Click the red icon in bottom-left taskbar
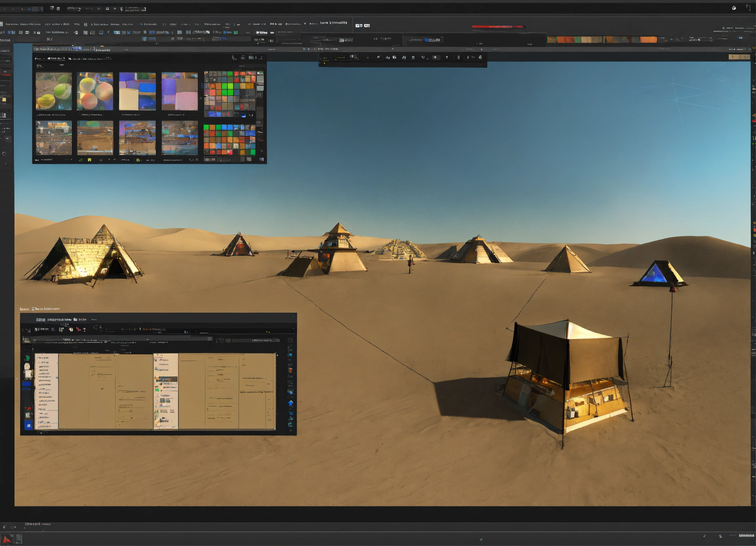Image resolution: width=756 pixels, height=546 pixels. click(7, 539)
